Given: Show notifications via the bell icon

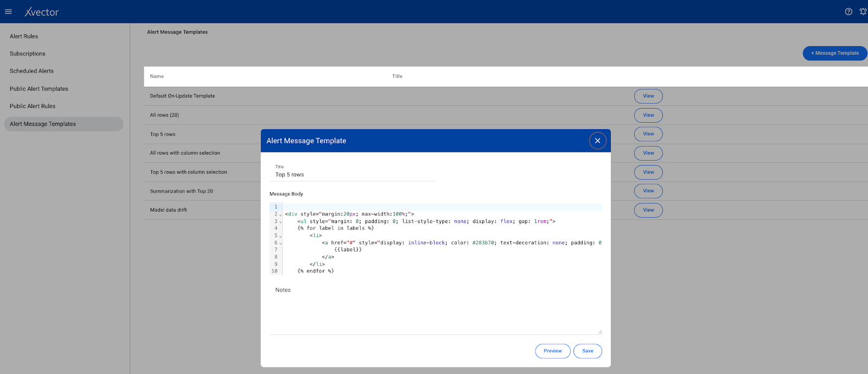Looking at the screenshot, I should pyautogui.click(x=863, y=11).
